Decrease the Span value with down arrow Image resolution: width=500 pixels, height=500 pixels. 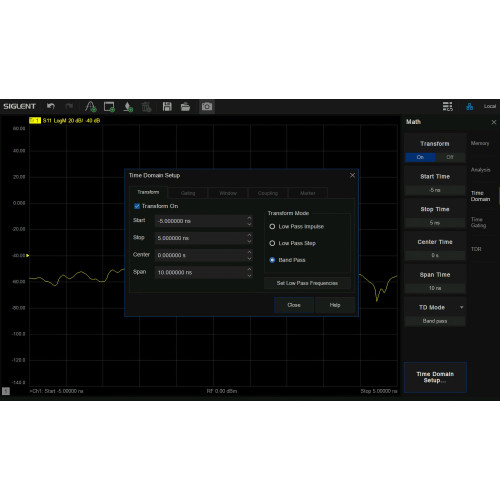coord(249,276)
